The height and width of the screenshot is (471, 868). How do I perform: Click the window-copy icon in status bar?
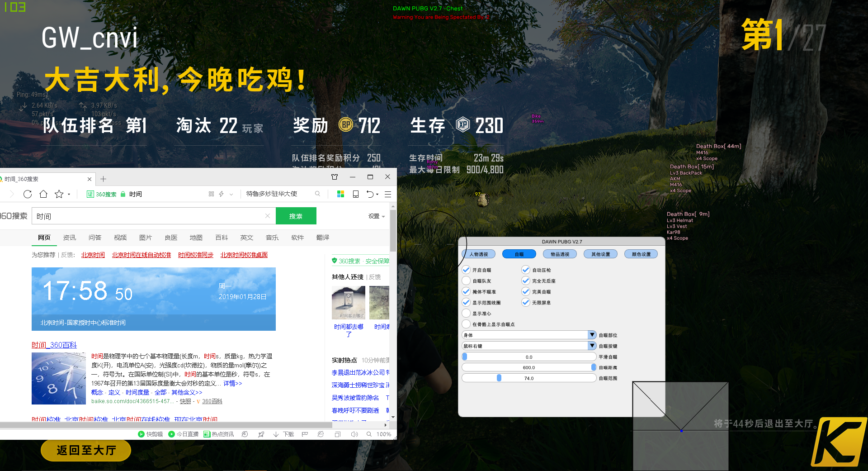click(337, 434)
